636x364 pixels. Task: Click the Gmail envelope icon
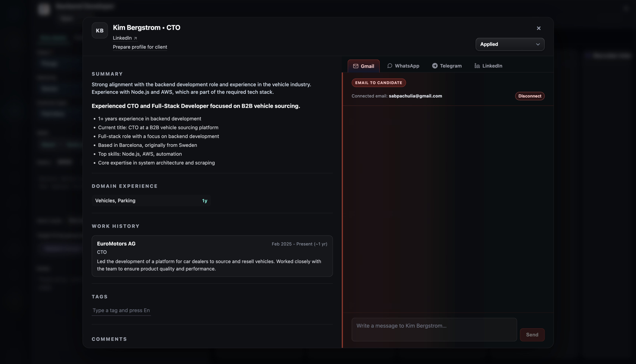[x=355, y=66]
